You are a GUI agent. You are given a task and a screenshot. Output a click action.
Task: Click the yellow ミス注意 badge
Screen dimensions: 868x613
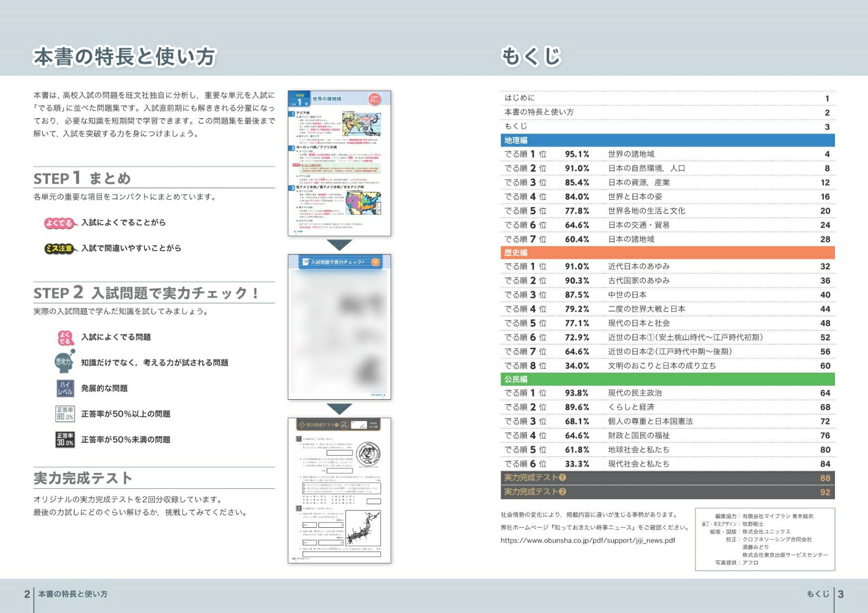click(59, 248)
